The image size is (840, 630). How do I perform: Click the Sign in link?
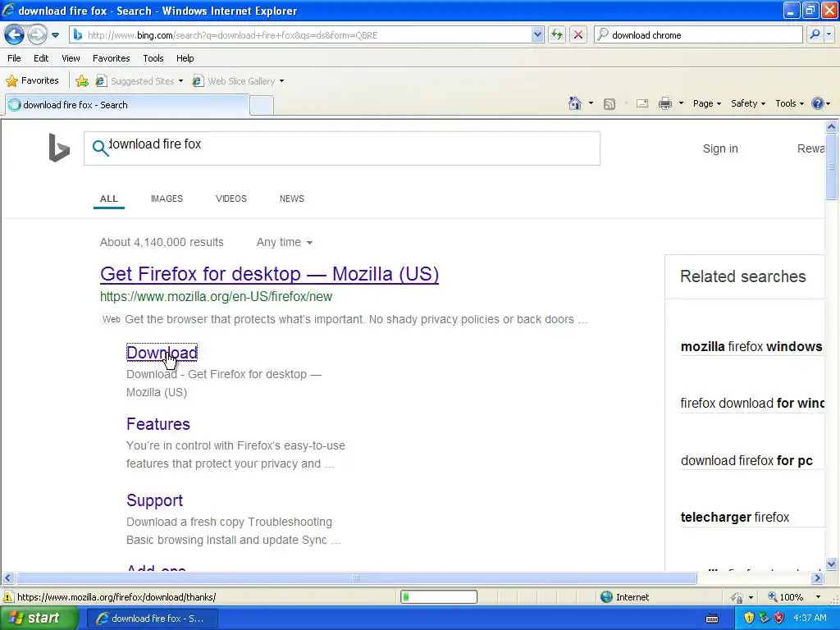(720, 149)
